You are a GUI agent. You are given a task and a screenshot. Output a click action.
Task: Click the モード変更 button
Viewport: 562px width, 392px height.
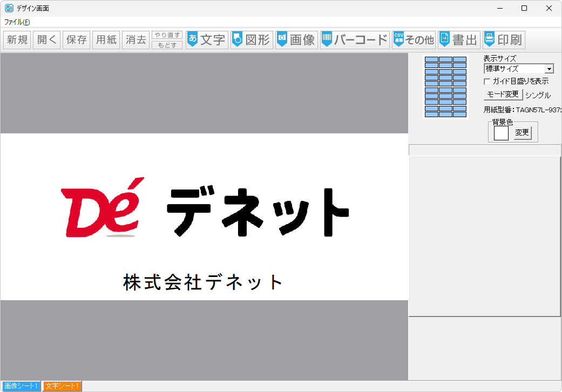pos(503,94)
